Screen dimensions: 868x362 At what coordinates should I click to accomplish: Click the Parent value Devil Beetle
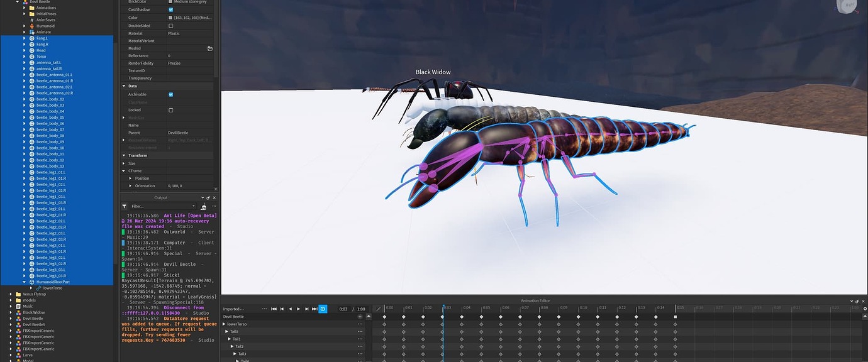(x=178, y=133)
